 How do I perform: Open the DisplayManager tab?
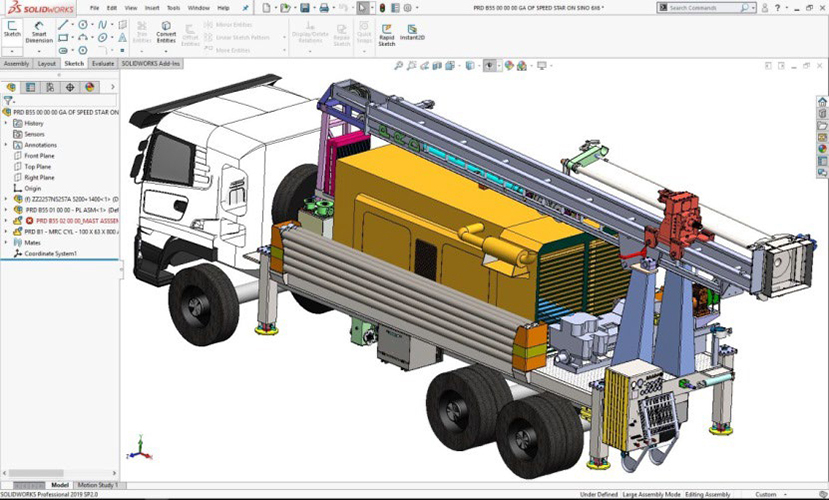click(89, 87)
